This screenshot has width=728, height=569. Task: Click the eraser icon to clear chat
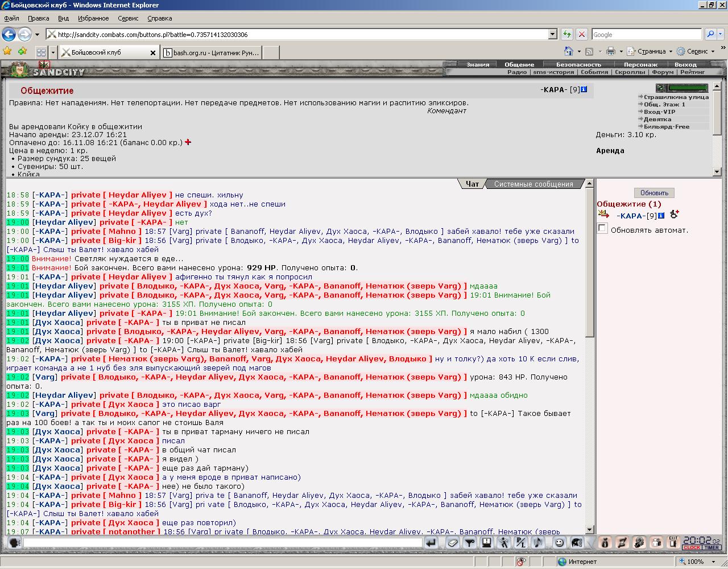click(452, 543)
